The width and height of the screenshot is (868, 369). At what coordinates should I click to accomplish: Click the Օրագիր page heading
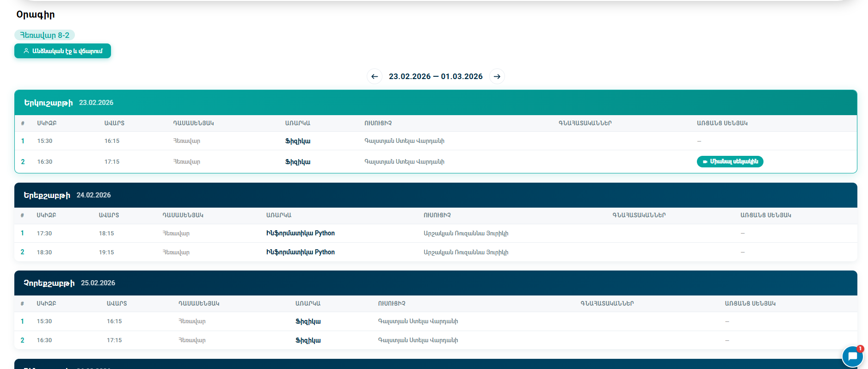click(36, 14)
